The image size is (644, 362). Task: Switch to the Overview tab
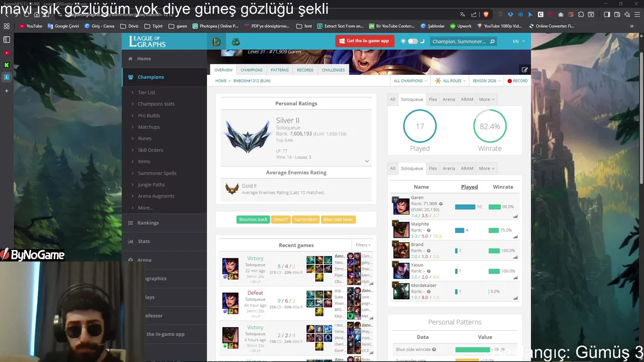pyautogui.click(x=223, y=70)
